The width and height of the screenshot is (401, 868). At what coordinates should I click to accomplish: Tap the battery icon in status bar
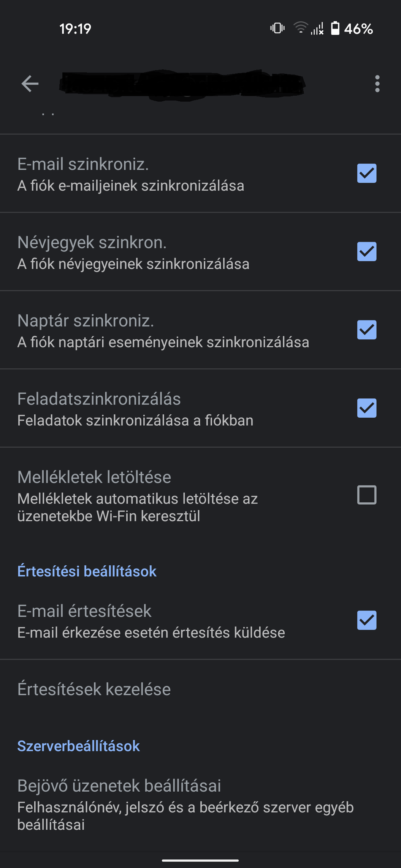tap(335, 28)
